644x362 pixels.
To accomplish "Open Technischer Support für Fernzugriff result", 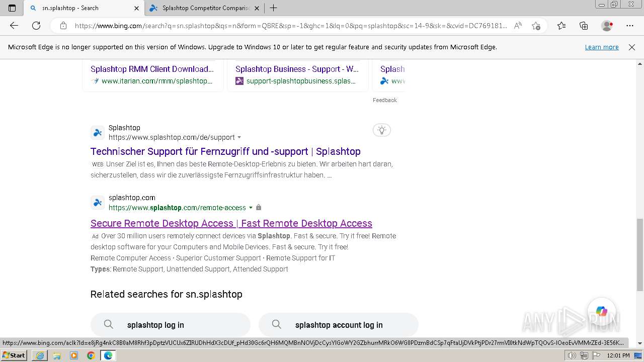I will [x=225, y=151].
